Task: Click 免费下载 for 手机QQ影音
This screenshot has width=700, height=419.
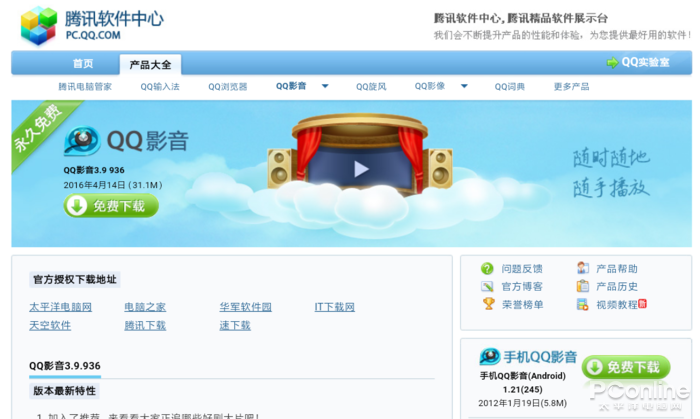Action: click(626, 367)
